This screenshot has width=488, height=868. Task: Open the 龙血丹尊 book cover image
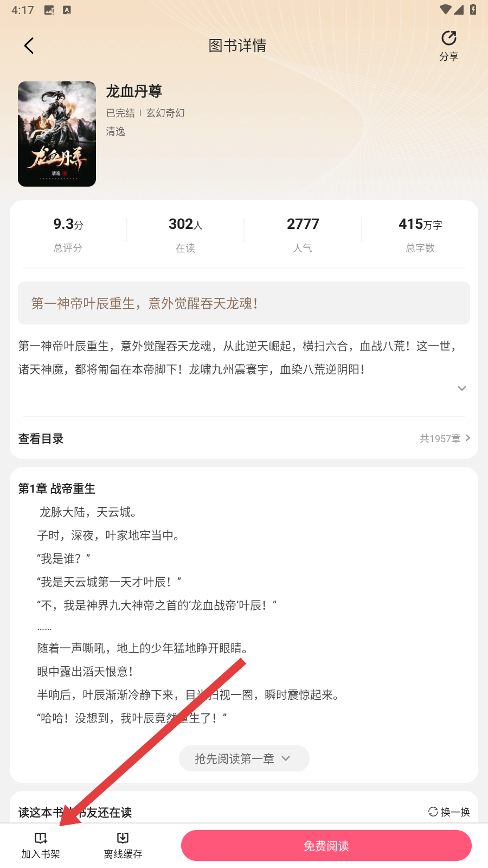[x=57, y=134]
